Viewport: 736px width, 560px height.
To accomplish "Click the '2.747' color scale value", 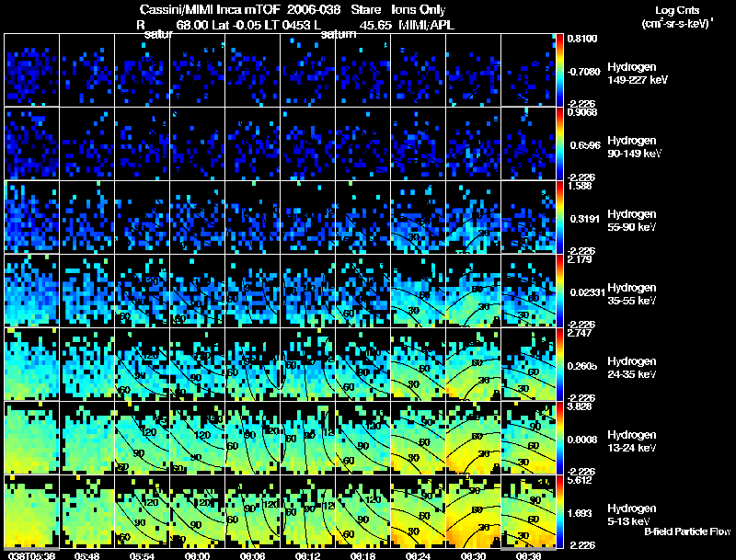I will pyautogui.click(x=580, y=333).
